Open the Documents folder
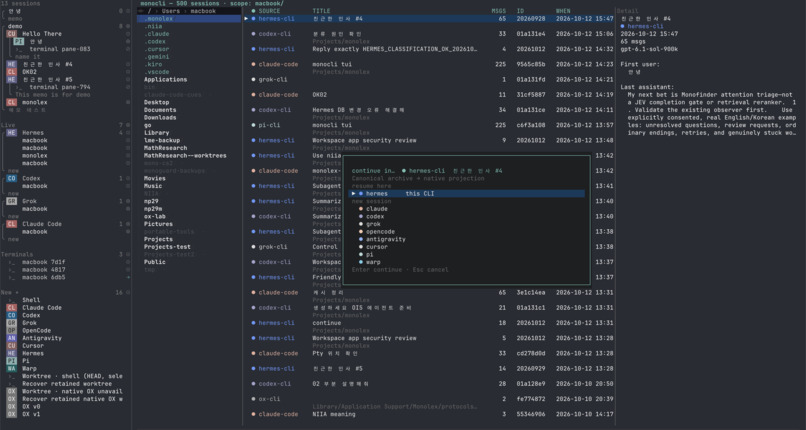The height and width of the screenshot is (430, 806). click(x=160, y=110)
